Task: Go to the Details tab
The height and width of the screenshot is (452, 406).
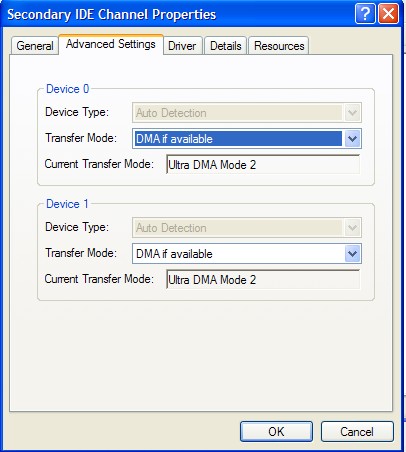Action: pyautogui.click(x=226, y=46)
